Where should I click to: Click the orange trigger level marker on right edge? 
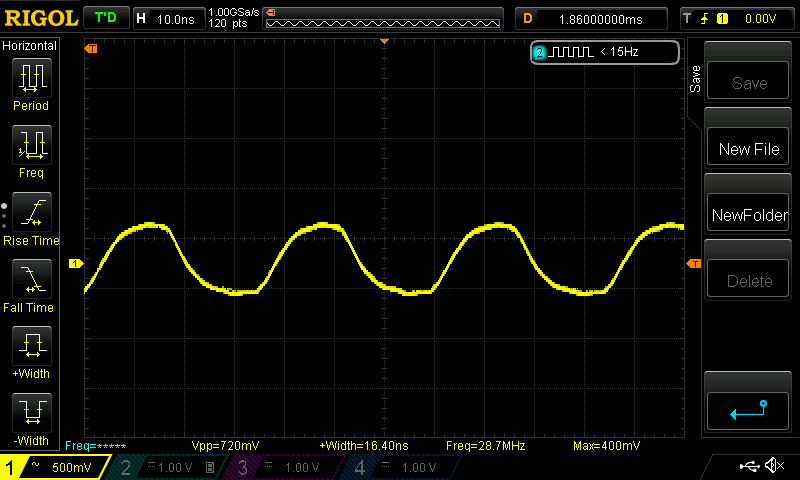694,263
